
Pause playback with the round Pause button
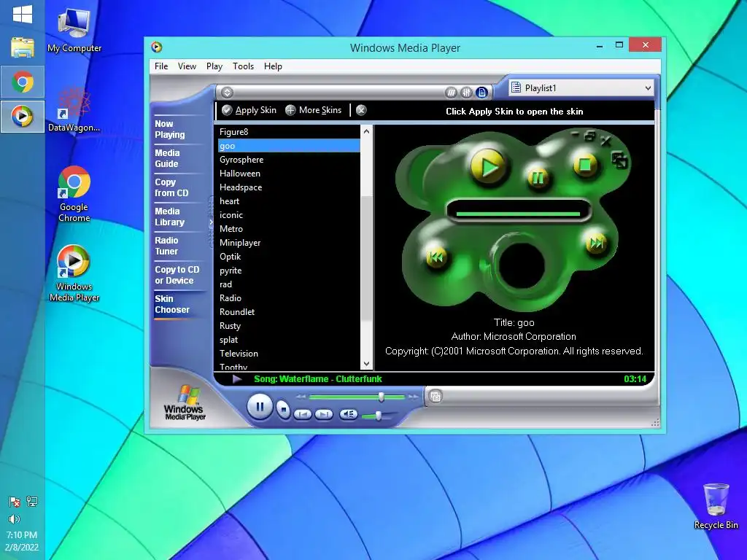coord(260,407)
